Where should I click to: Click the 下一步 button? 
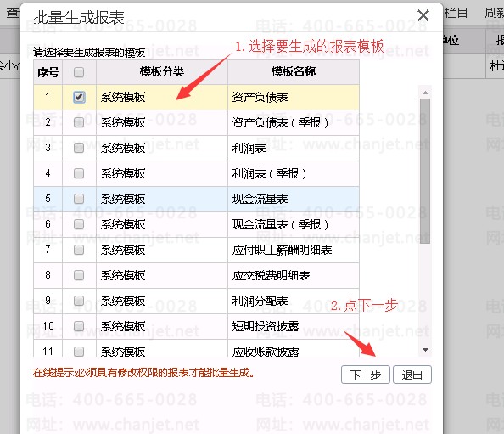pos(366,375)
